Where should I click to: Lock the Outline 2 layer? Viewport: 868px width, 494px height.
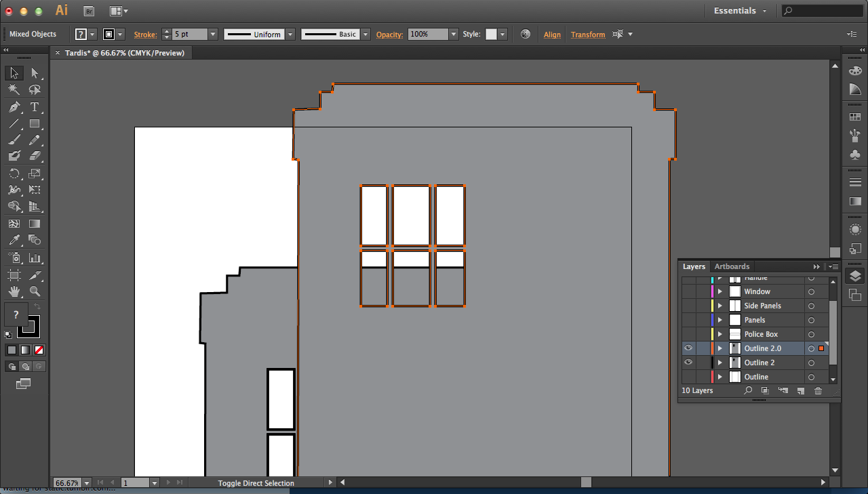tap(703, 363)
